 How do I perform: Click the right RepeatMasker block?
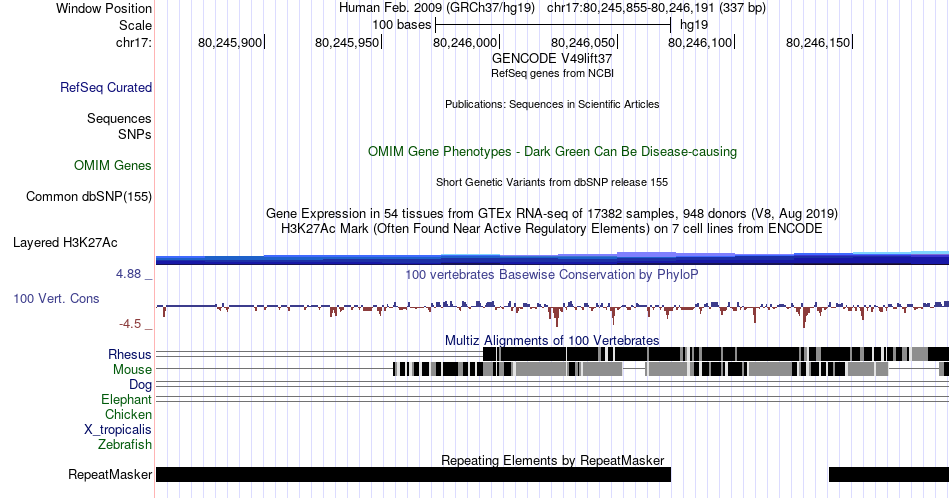tap(889, 474)
